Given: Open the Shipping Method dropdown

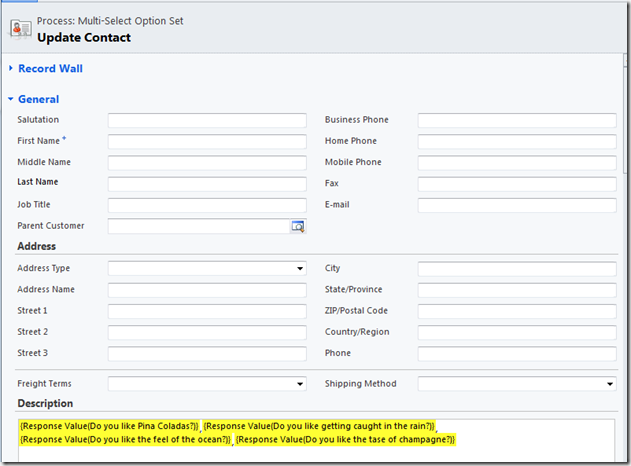Looking at the screenshot, I should click(x=517, y=384).
